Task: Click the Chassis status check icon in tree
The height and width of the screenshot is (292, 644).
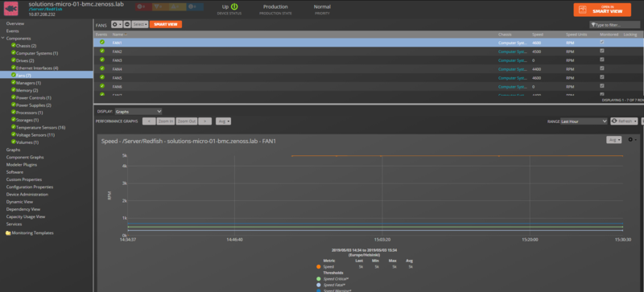Action: (x=14, y=46)
